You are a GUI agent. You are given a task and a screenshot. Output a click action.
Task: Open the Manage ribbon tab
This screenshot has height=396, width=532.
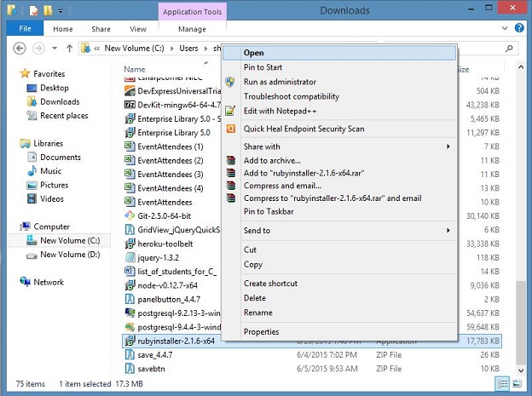192,29
